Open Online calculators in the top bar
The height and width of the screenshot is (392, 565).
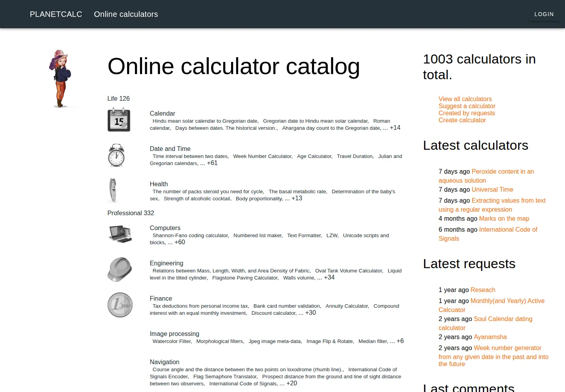[126, 14]
